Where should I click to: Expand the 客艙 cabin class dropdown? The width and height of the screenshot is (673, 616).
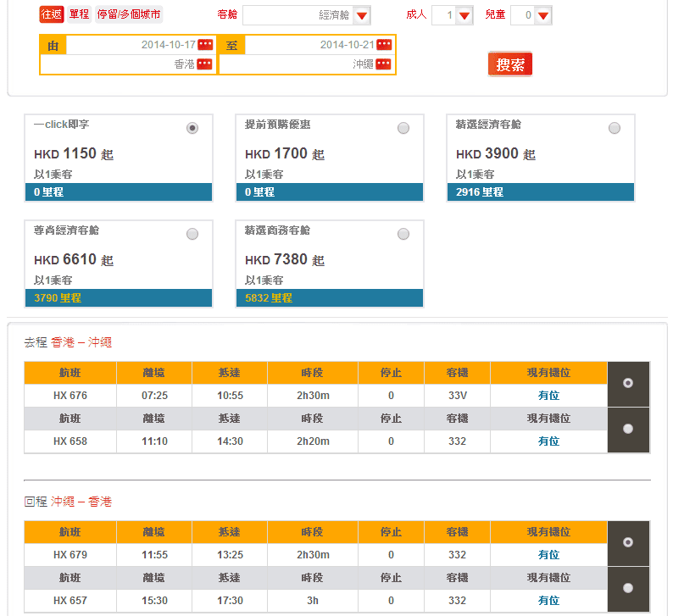tap(362, 15)
